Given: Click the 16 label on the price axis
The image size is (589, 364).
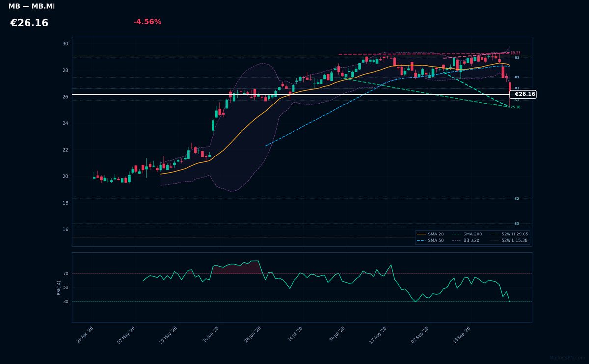Looking at the screenshot, I should point(65,229).
